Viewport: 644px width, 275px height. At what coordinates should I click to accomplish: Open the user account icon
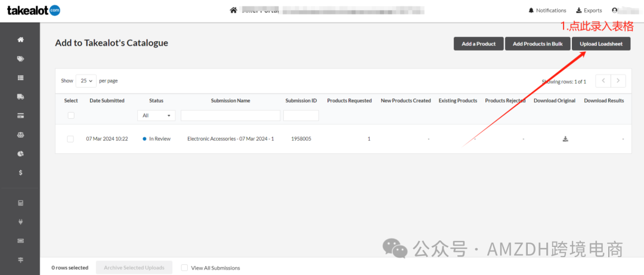[x=614, y=10]
